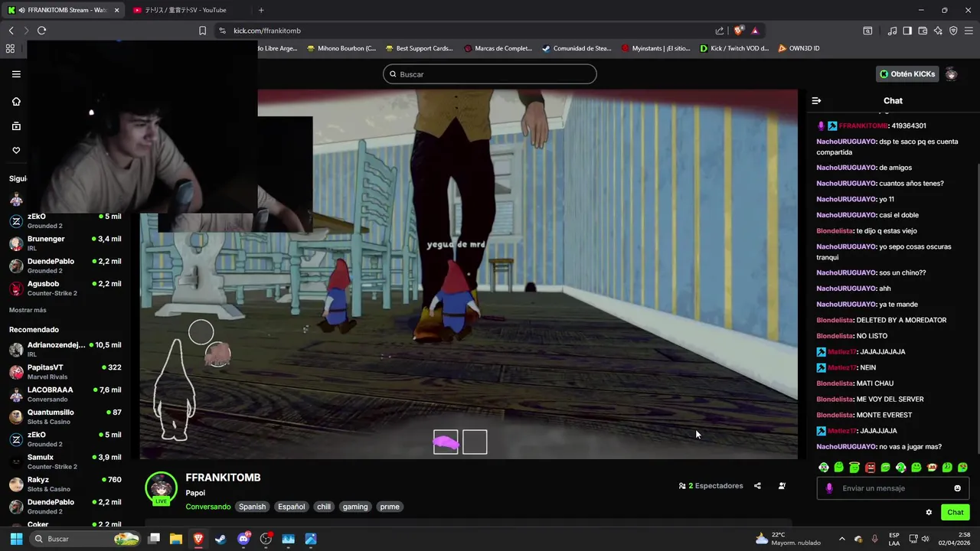The width and height of the screenshot is (980, 551).
Task: Show hidden system tray icons chevron
Action: point(841,539)
